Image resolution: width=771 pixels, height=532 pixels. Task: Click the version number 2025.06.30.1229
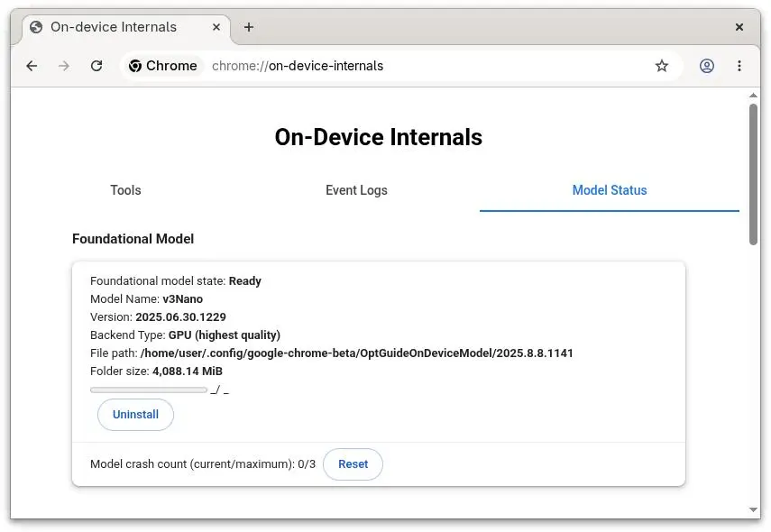pyautogui.click(x=180, y=317)
